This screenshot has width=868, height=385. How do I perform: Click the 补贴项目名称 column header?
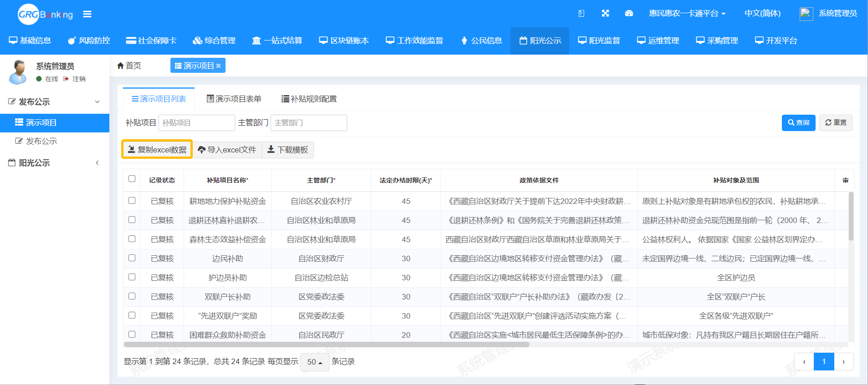click(x=227, y=180)
